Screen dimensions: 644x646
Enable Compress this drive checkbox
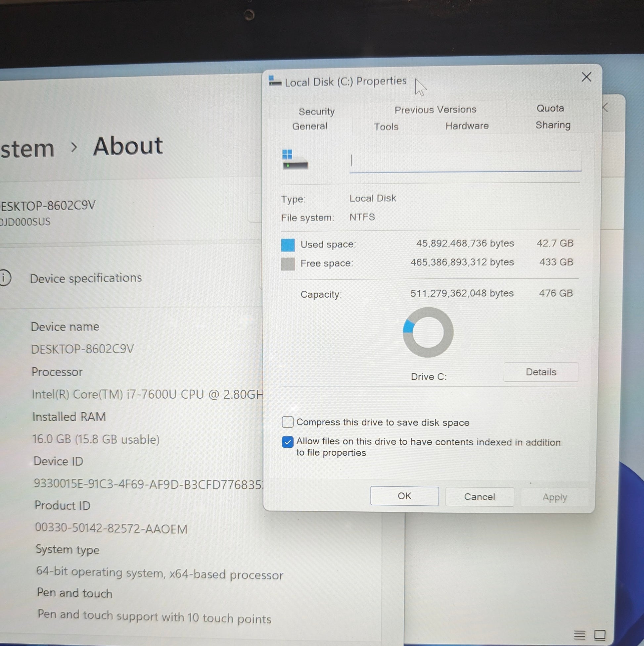(x=287, y=422)
